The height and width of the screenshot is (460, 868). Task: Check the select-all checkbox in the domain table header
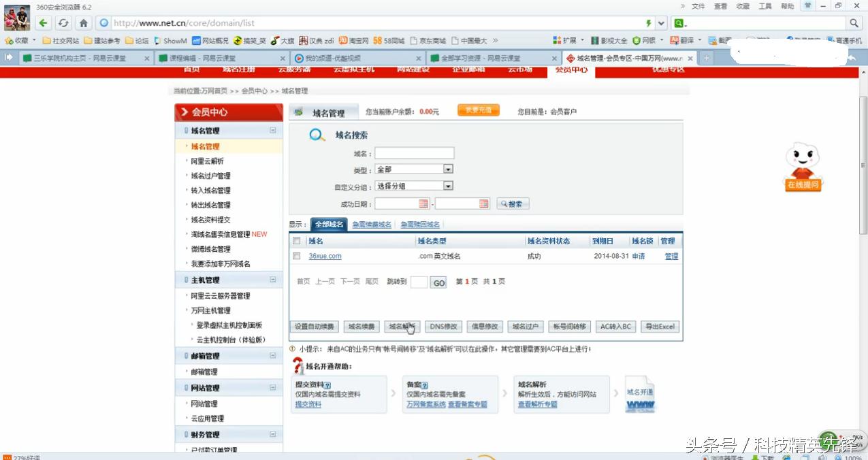click(296, 240)
